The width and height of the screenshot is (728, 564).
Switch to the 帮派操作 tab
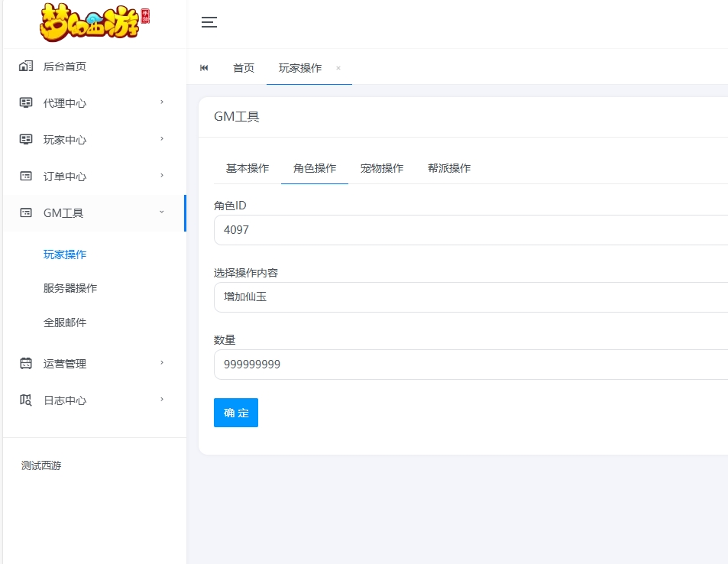(x=449, y=168)
